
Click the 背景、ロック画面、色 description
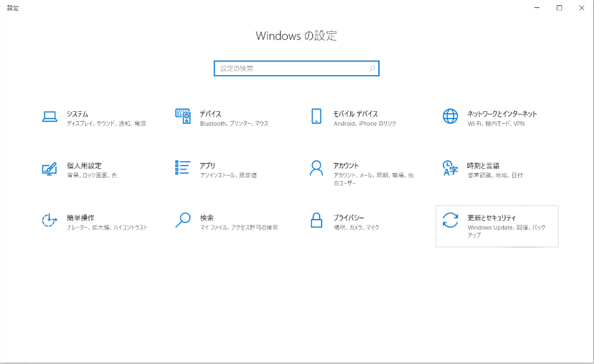point(92,175)
